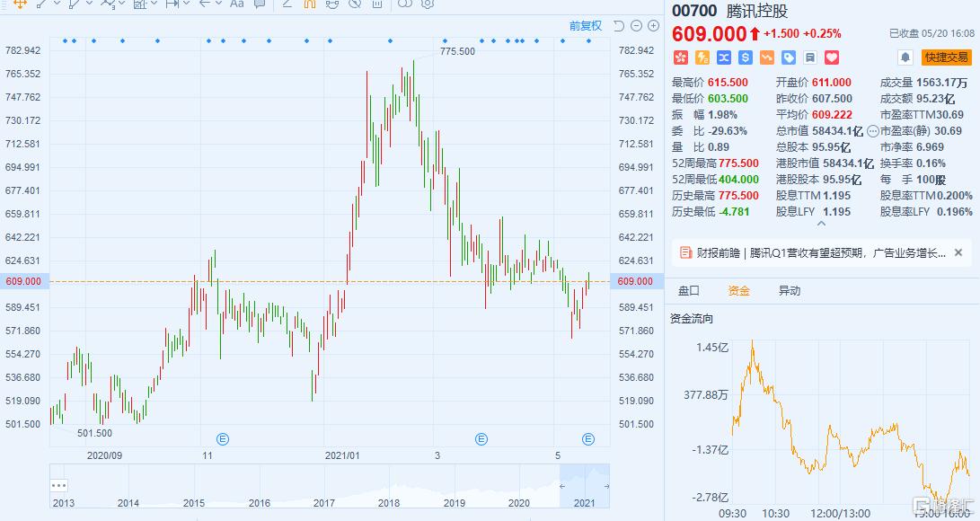The height and width of the screenshot is (521, 980).
Task: Zoom in chart with plus icon
Action: point(654,26)
